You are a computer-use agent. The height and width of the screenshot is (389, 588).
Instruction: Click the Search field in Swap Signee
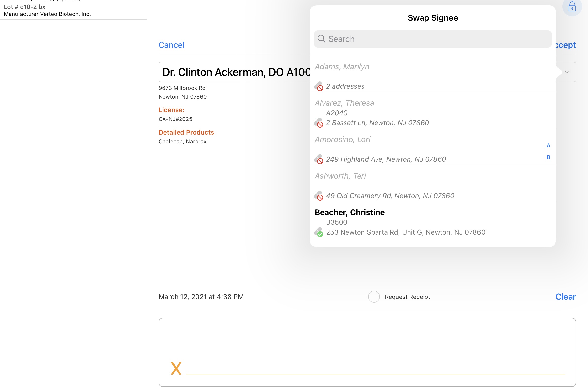pos(436,39)
